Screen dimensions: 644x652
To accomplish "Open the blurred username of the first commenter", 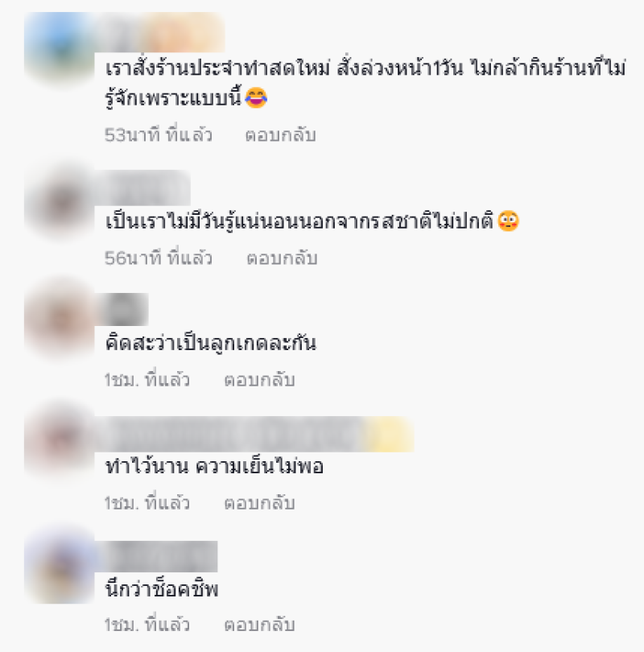I will pyautogui.click(x=160, y=33).
